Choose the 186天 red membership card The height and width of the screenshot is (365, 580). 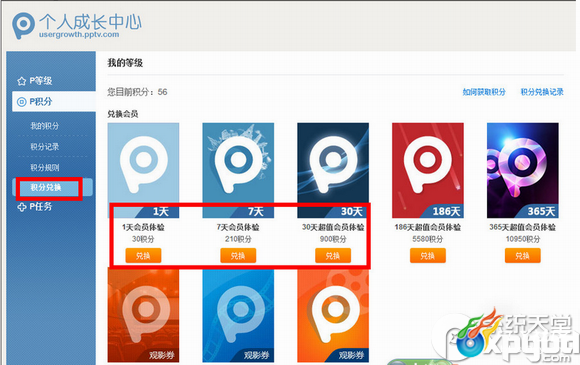click(428, 170)
